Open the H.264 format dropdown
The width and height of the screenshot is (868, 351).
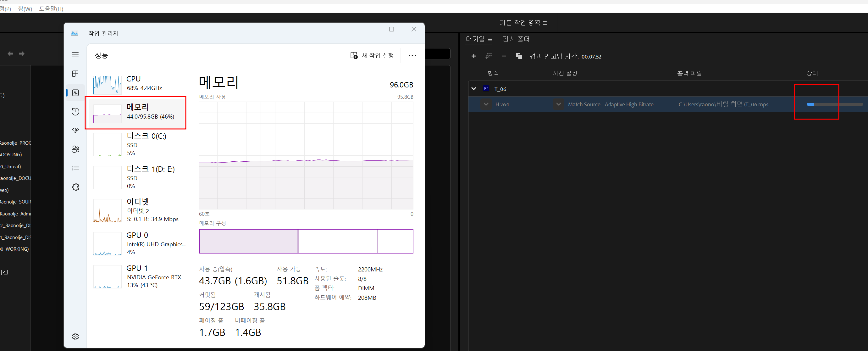click(x=486, y=104)
